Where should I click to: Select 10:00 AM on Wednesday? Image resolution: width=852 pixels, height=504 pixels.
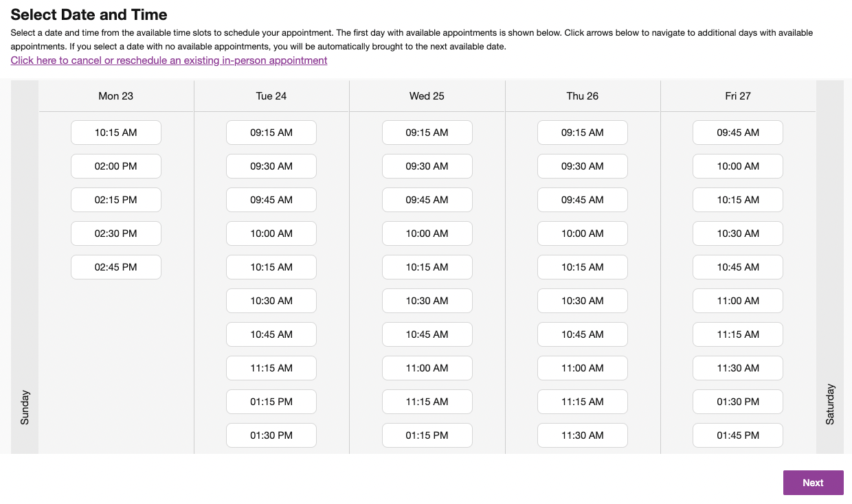427,233
